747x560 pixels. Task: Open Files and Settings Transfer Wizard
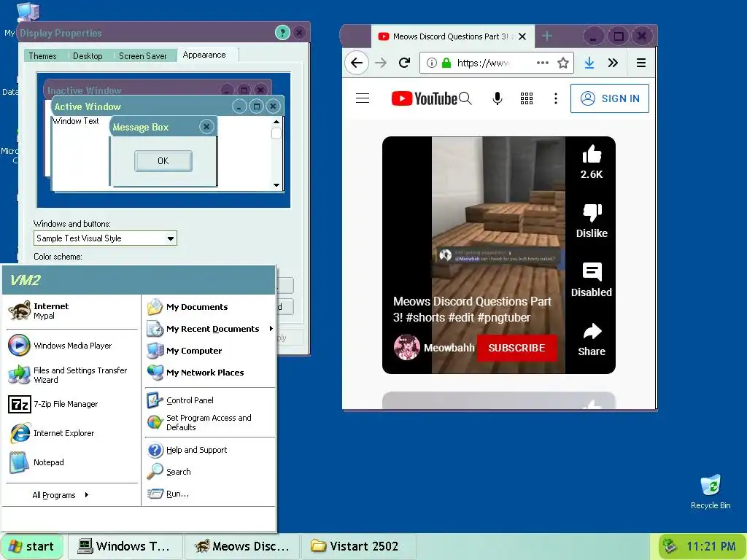(71, 375)
